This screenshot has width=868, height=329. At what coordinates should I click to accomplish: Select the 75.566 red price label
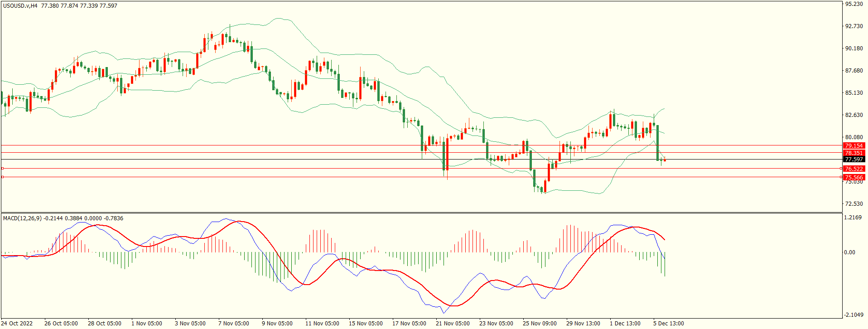pos(854,177)
